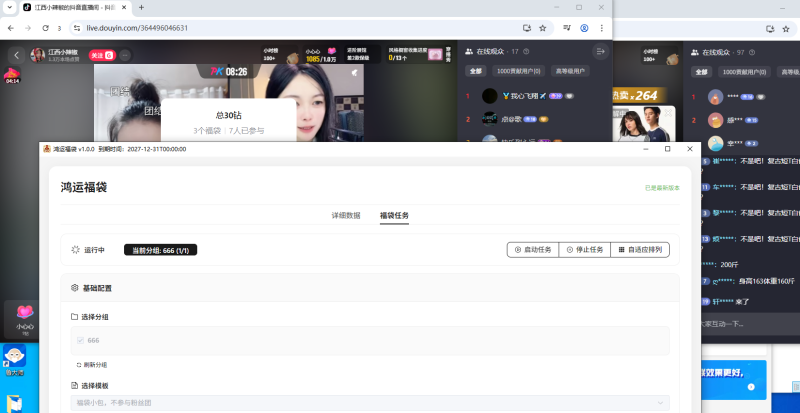Switch to the 详细数据 tab
The image size is (800, 413).
tap(345, 216)
